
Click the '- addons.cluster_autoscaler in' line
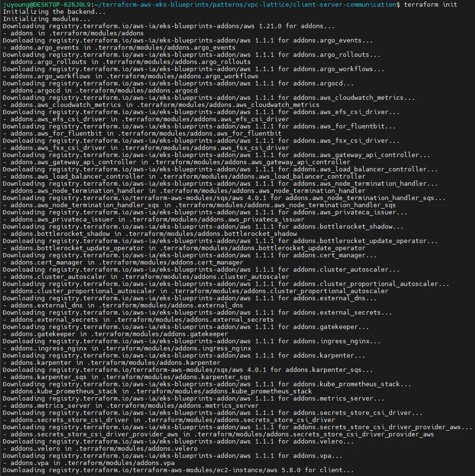(146, 276)
